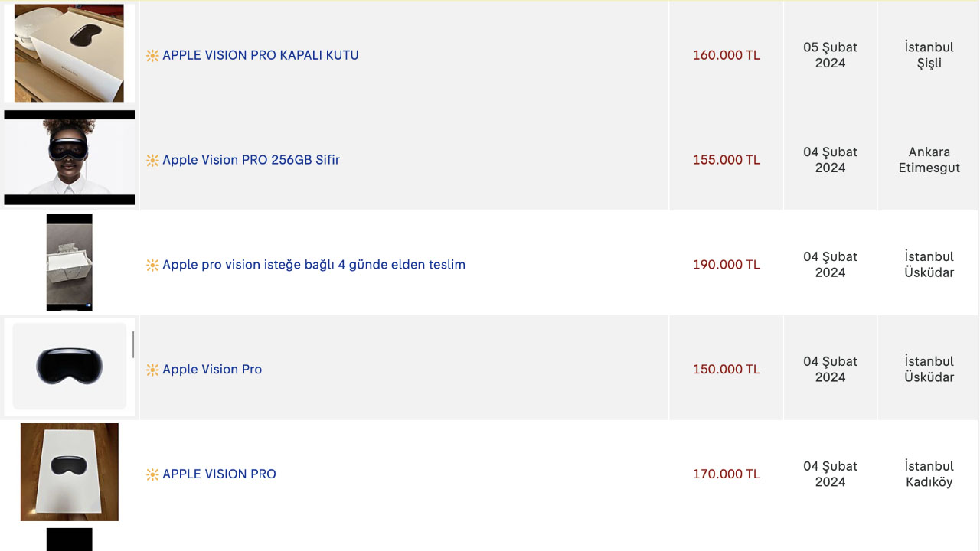This screenshot has height=551, width=980.
Task: Open the APPLE VISION PRO KAPALI KUTU listing
Action: [x=260, y=55]
